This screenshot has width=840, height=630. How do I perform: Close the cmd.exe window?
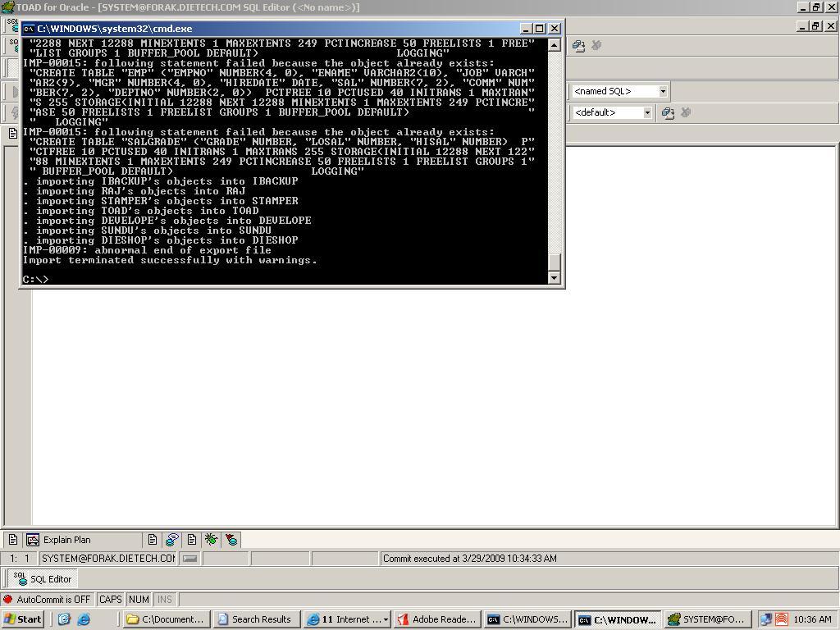point(555,29)
